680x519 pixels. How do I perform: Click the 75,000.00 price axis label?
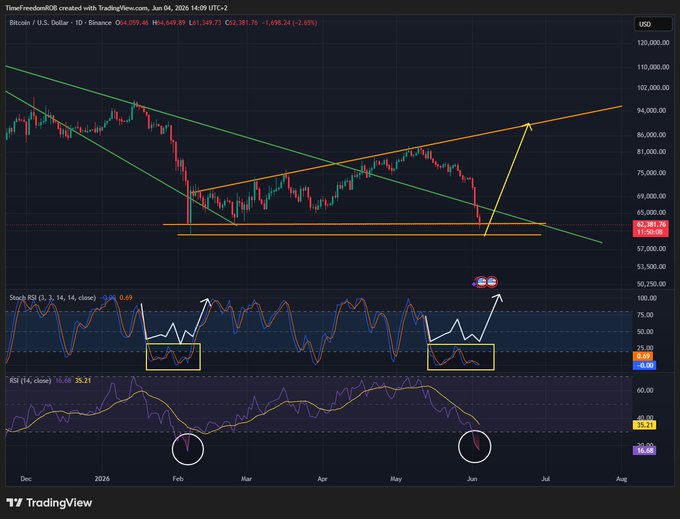[651, 173]
